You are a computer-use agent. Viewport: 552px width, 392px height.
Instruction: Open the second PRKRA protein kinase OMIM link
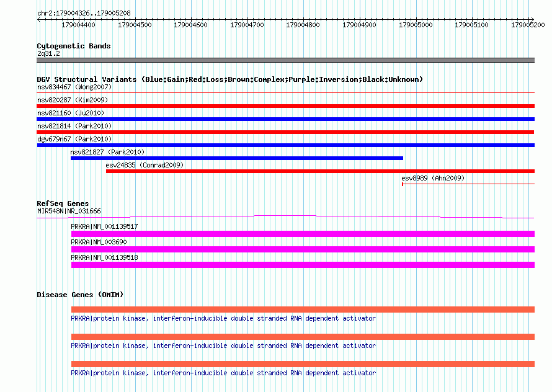tap(223, 346)
